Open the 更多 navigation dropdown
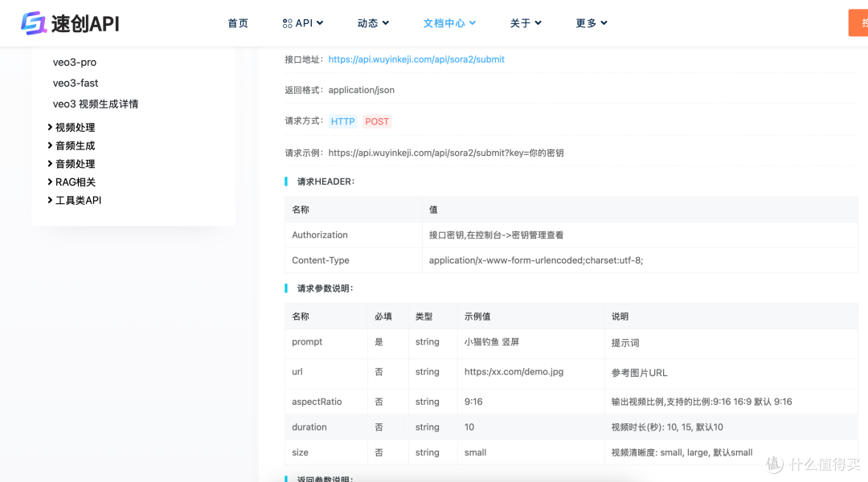Screen dimensions: 868x482 pos(592,23)
